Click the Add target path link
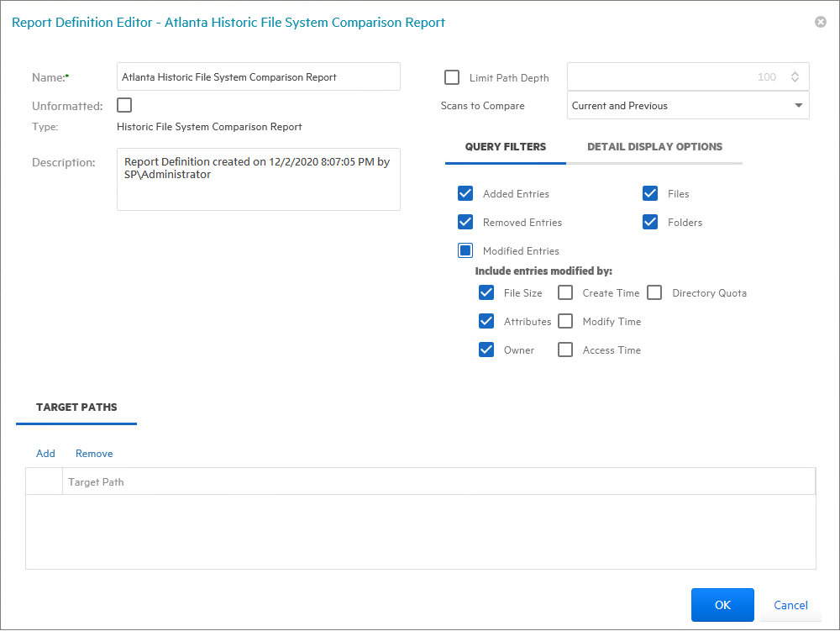Image resolution: width=840 pixels, height=631 pixels. coord(45,454)
